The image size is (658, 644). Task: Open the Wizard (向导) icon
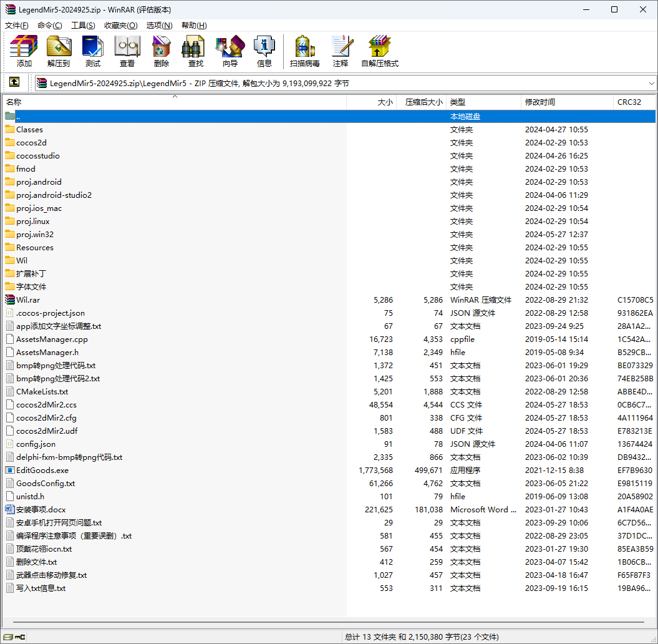(230, 46)
